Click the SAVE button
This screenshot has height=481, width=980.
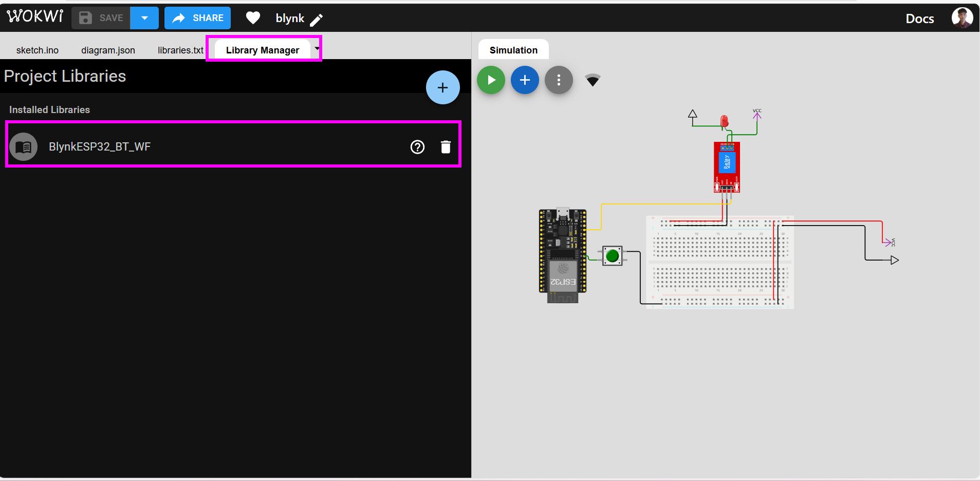pyautogui.click(x=101, y=18)
